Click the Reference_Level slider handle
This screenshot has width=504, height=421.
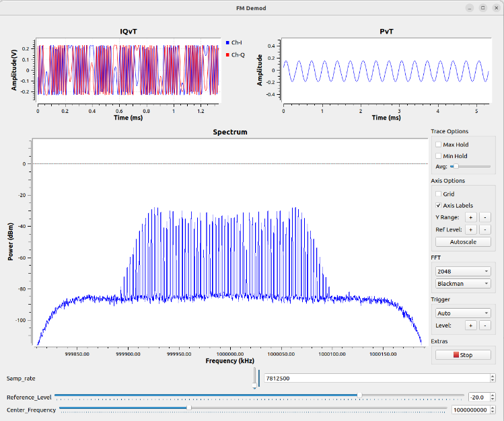(x=360, y=395)
